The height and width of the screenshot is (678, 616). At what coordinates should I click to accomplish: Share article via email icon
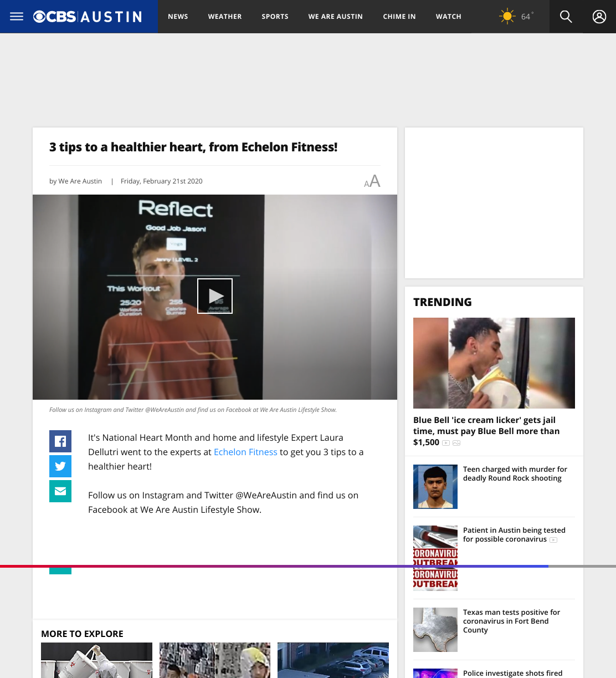pos(60,491)
